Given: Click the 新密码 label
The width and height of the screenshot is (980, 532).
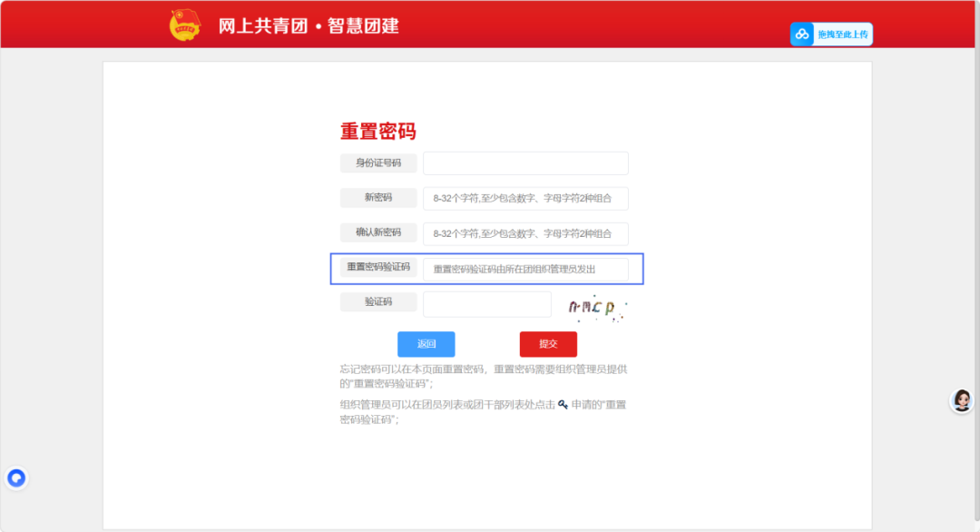Looking at the screenshot, I should (378, 198).
